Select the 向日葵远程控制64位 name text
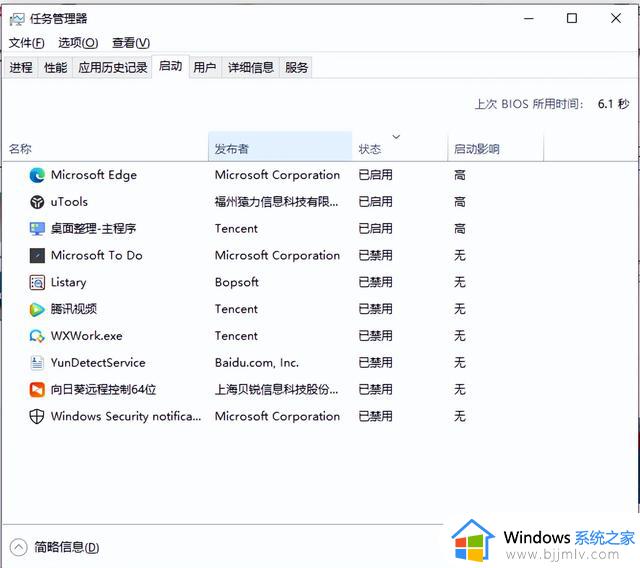This screenshot has height=568, width=640. click(103, 390)
